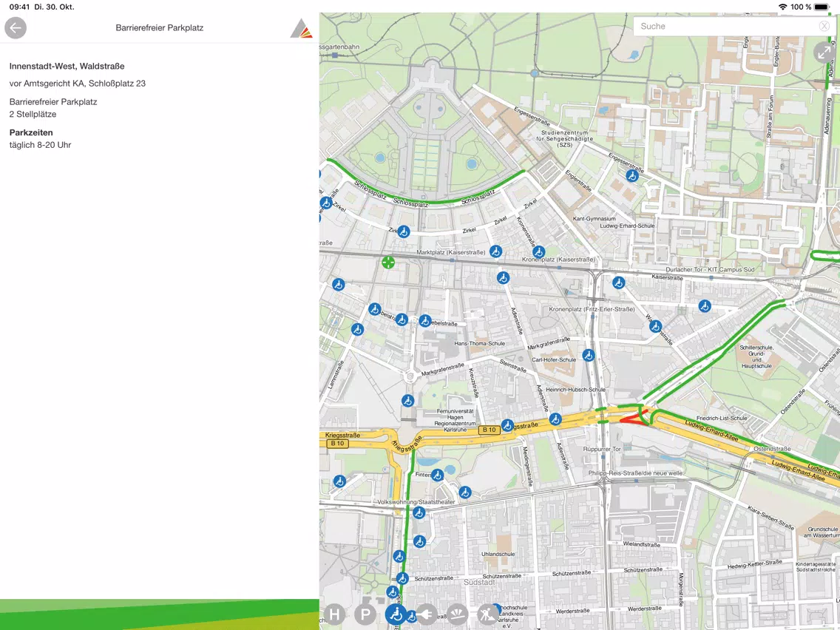Tap the 'Uhlandschule' map label

coord(498,554)
